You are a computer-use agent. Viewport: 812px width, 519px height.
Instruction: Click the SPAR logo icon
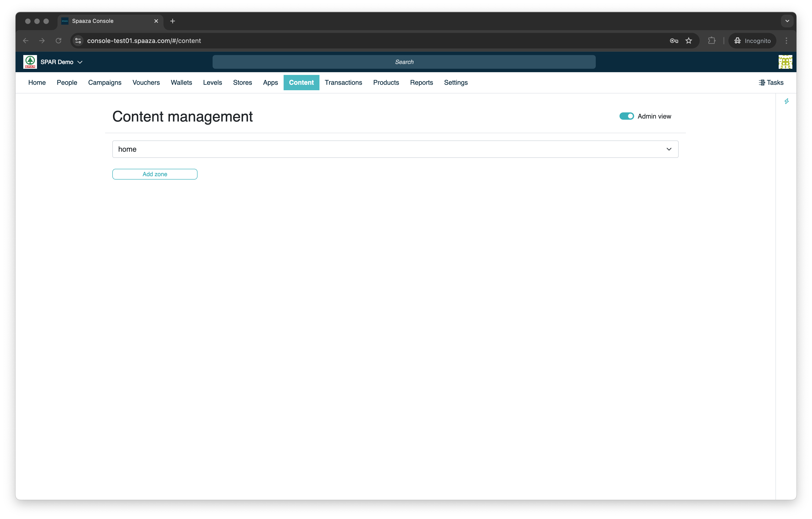[x=30, y=62]
